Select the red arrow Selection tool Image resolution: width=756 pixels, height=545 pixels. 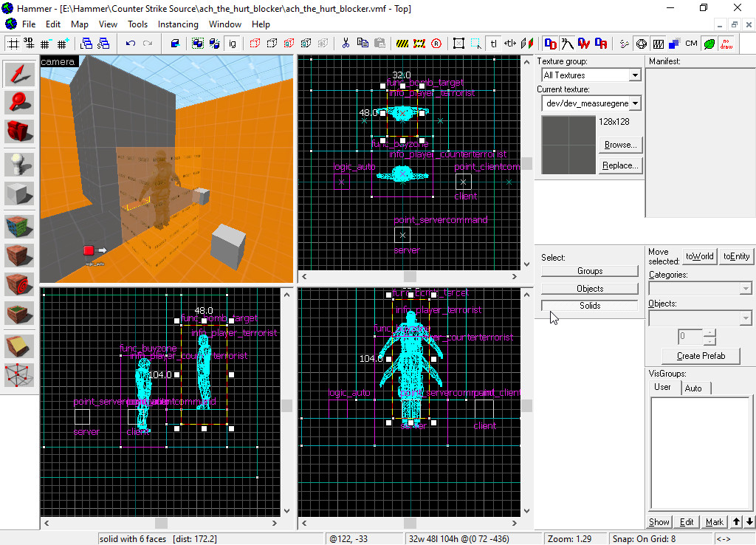[19, 74]
